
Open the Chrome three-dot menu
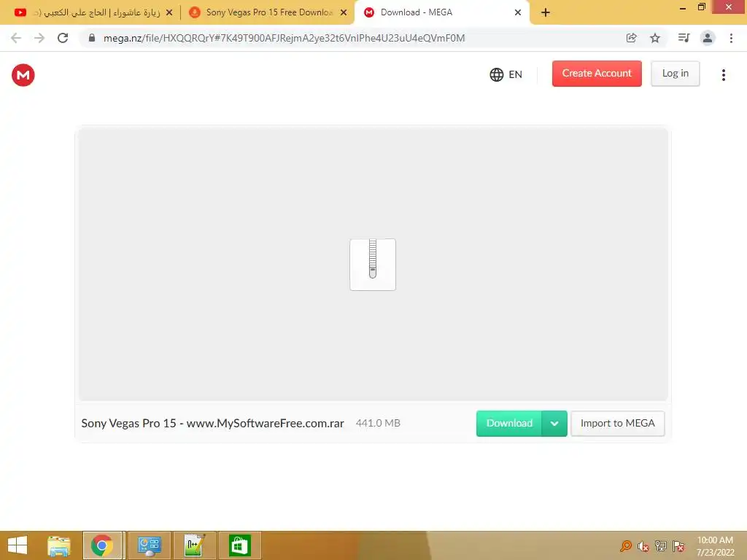pos(731,38)
